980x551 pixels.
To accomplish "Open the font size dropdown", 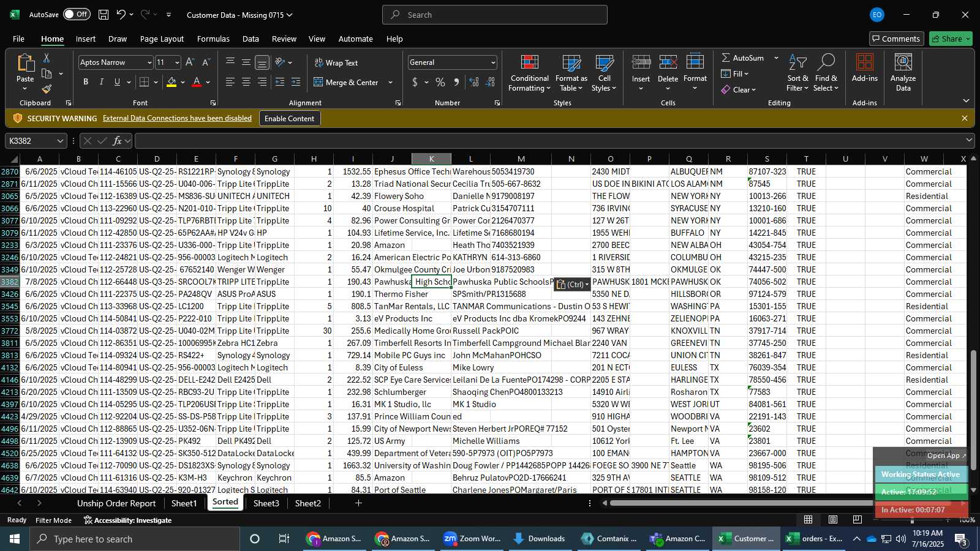I will point(177,62).
